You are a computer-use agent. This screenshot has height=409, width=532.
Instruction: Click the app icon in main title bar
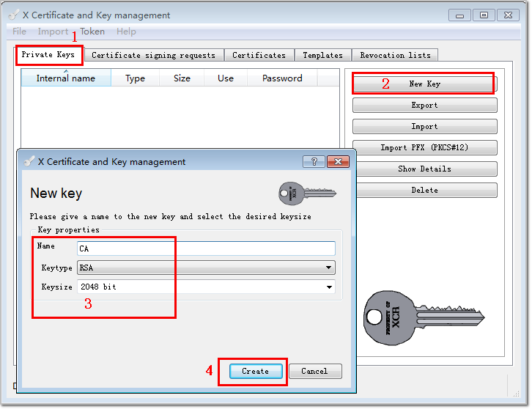tap(15, 15)
